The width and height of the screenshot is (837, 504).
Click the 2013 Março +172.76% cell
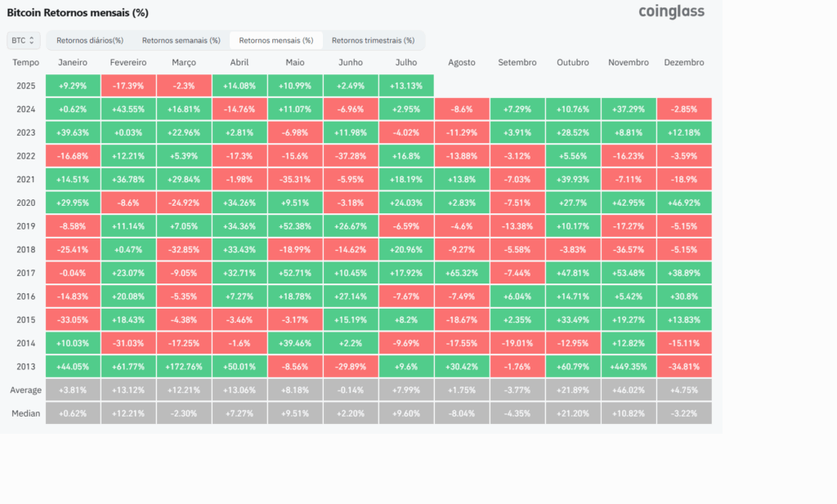pyautogui.click(x=184, y=367)
